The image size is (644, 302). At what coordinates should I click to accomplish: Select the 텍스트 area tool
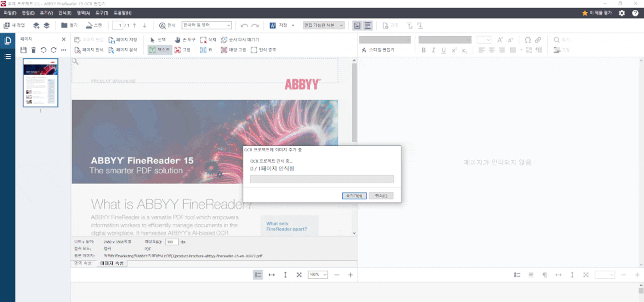(160, 50)
